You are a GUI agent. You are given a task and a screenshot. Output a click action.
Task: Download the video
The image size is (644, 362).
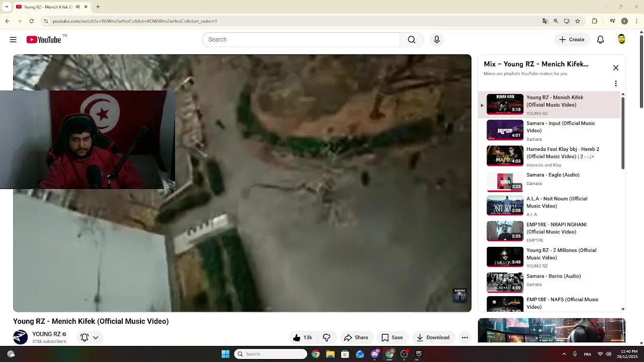[433, 337]
